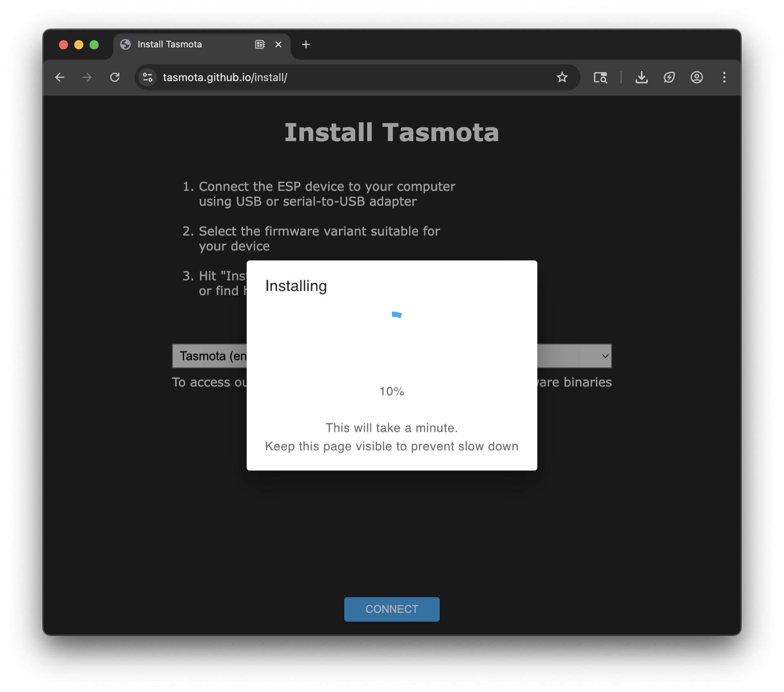Click the tab organization icon on the tab
Viewport: 784px width, 692px height.
[260, 45]
